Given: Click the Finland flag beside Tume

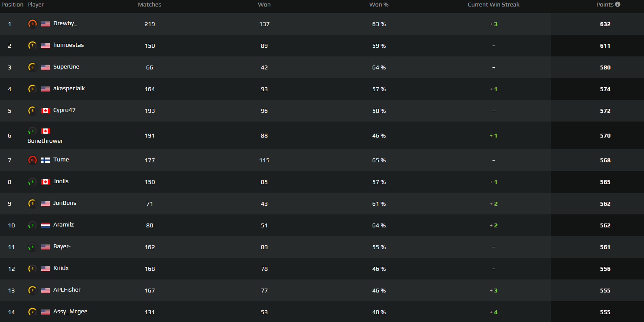Looking at the screenshot, I should click(x=46, y=160).
